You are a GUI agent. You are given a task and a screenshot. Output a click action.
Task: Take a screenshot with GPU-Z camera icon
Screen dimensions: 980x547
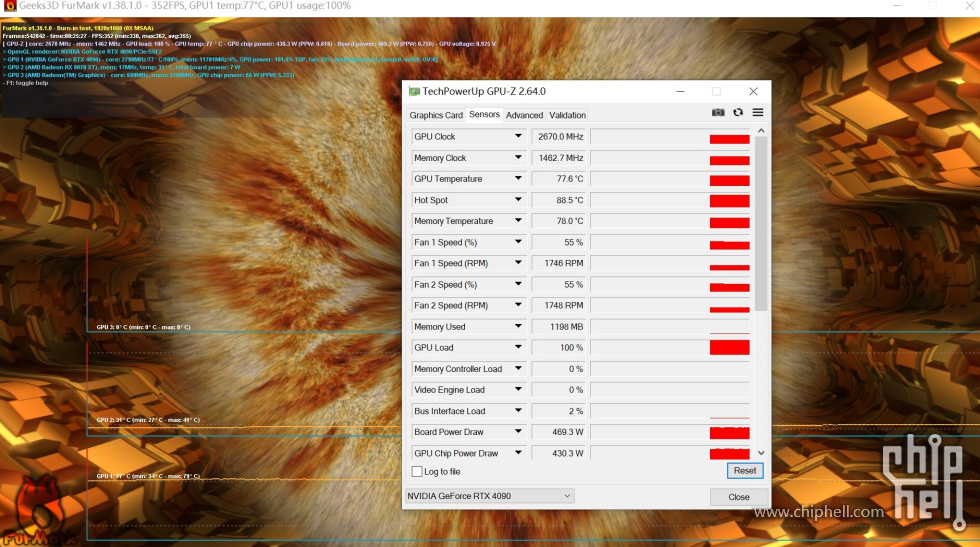click(718, 113)
